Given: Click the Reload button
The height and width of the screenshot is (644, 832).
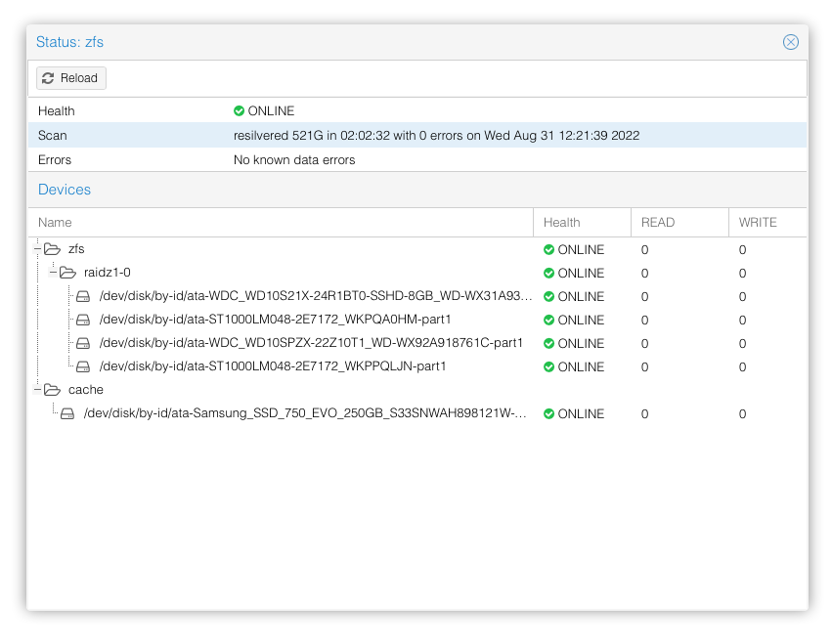Looking at the screenshot, I should 71,78.
